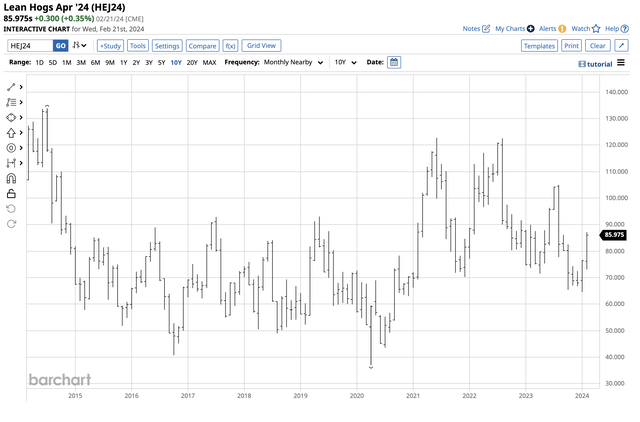The width and height of the screenshot is (640, 422).
Task: Select the shapes drawing tool
Action: tap(11, 118)
